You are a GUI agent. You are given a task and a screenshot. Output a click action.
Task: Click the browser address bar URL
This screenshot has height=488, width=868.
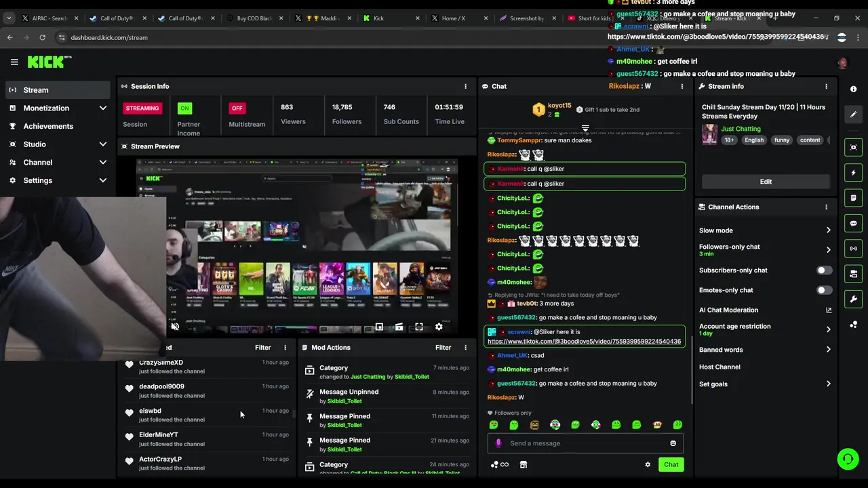pyautogui.click(x=109, y=37)
